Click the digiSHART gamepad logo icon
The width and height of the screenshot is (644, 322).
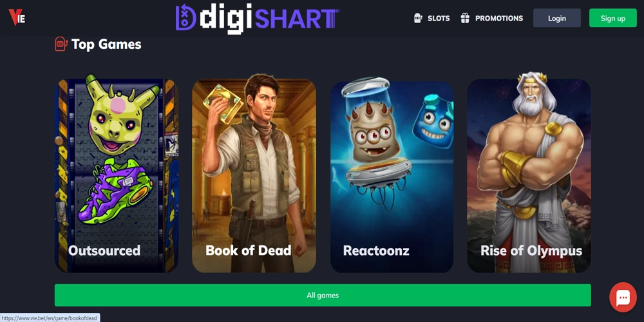186,17
